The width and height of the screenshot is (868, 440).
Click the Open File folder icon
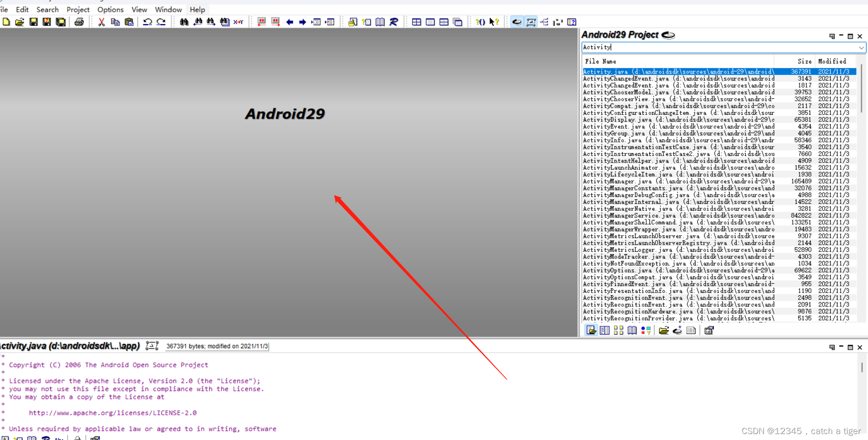tap(20, 21)
